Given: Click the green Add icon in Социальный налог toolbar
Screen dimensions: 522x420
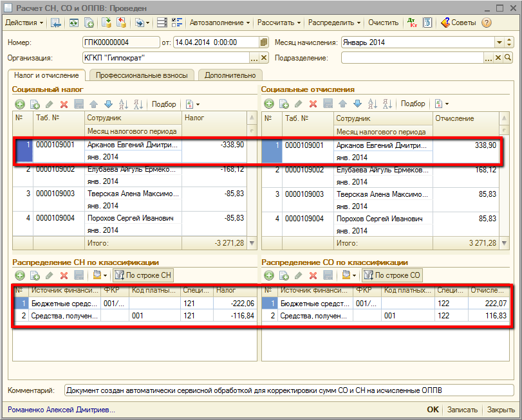Looking at the screenshot, I should coord(20,104).
